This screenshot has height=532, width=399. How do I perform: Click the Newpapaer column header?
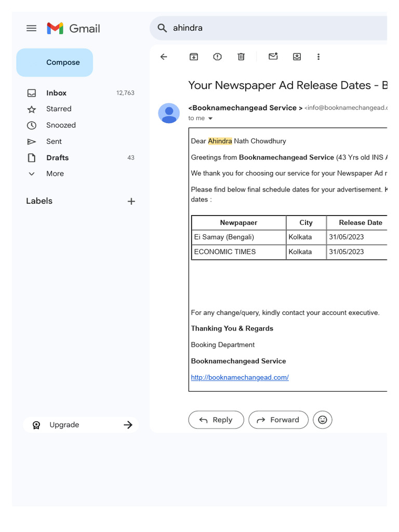[x=239, y=222]
